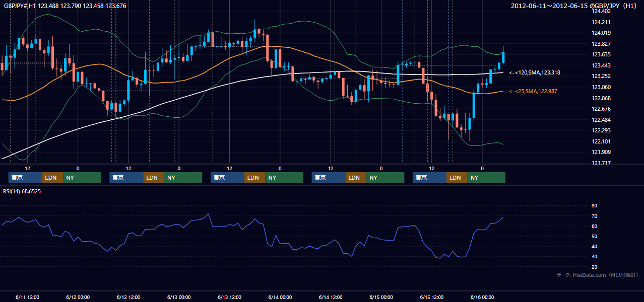Image resolution: width=644 pixels, height=302 pixels.
Task: Select the 6/15 12:00 date label
Action: point(431,297)
